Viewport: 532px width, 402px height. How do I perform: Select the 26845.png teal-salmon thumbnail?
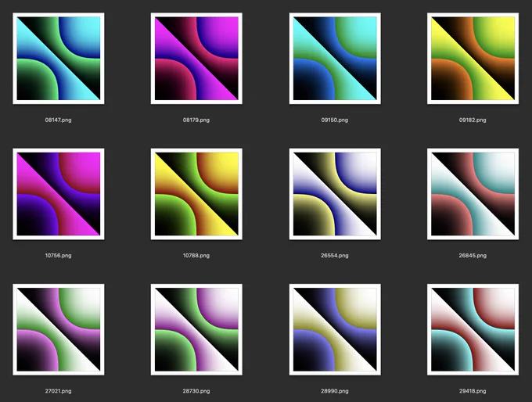click(x=473, y=194)
